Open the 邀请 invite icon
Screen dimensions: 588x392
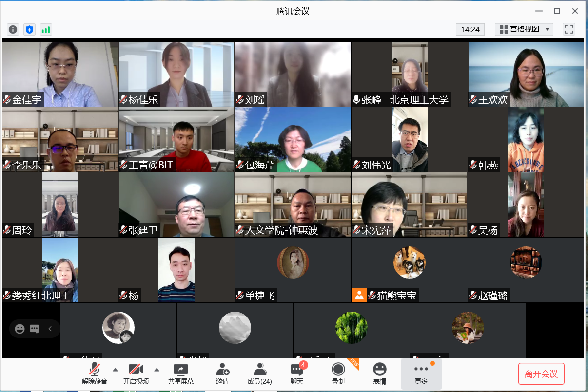(x=222, y=373)
